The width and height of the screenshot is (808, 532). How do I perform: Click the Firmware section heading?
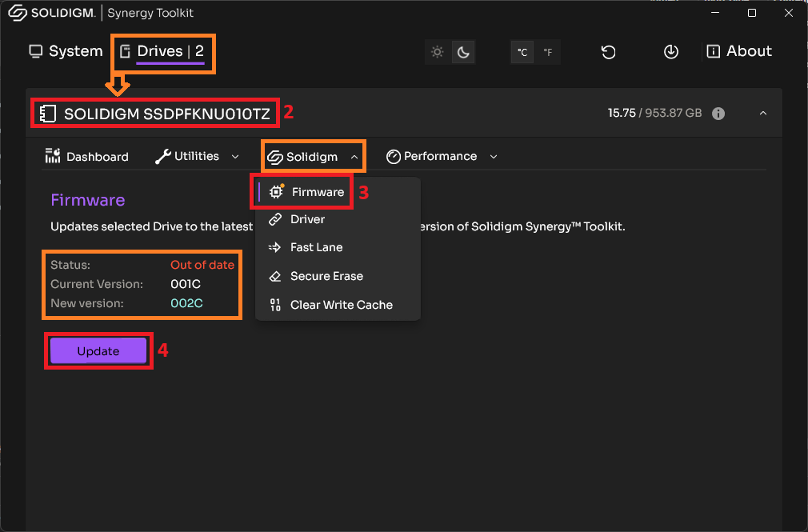tap(88, 200)
